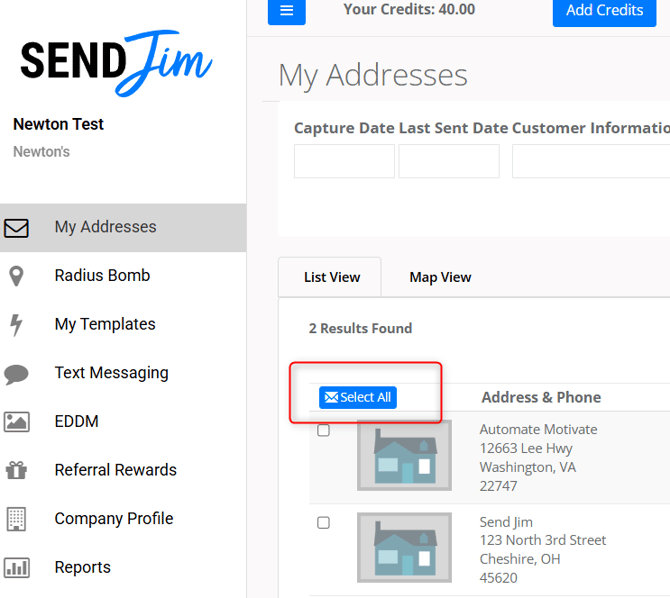This screenshot has height=598, width=670.
Task: Click the Capture Date column label
Action: click(345, 128)
